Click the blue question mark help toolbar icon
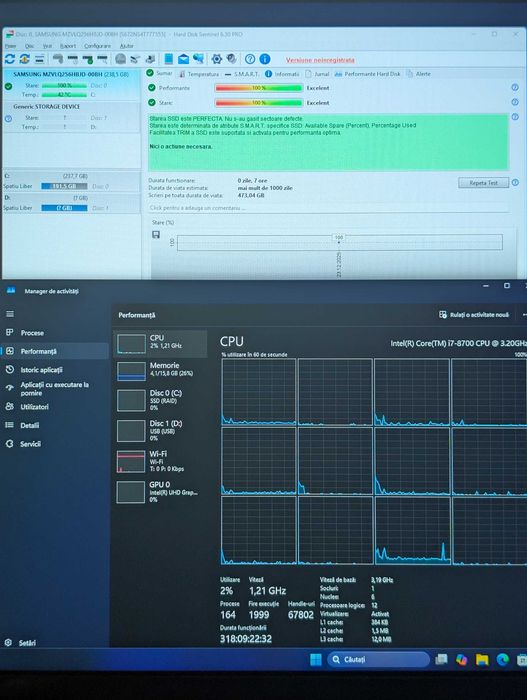Viewport: 527px width, 700px height. [x=250, y=59]
